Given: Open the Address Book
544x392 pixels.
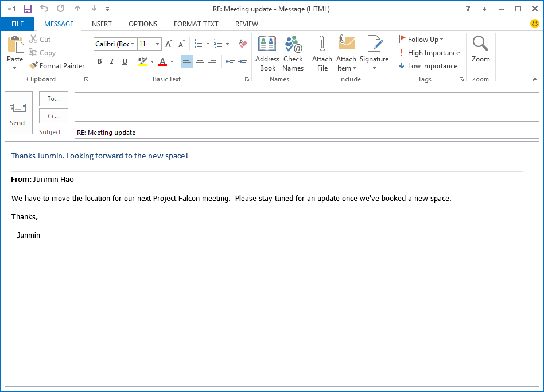Looking at the screenshot, I should click(267, 53).
